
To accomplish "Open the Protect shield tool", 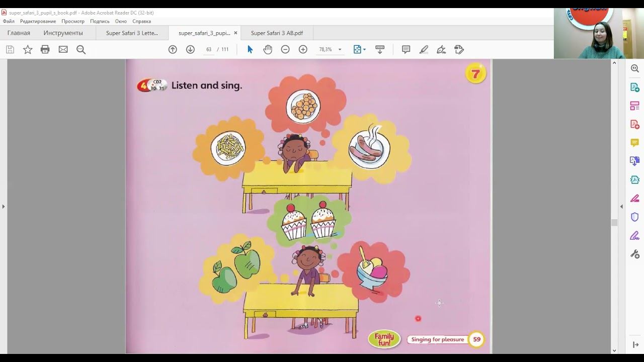I will click(635, 217).
